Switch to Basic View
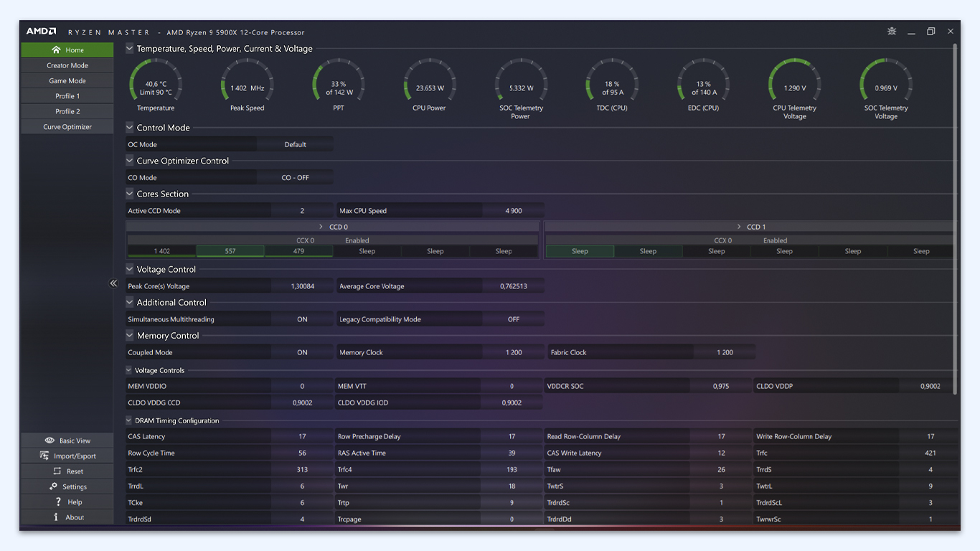 click(67, 441)
